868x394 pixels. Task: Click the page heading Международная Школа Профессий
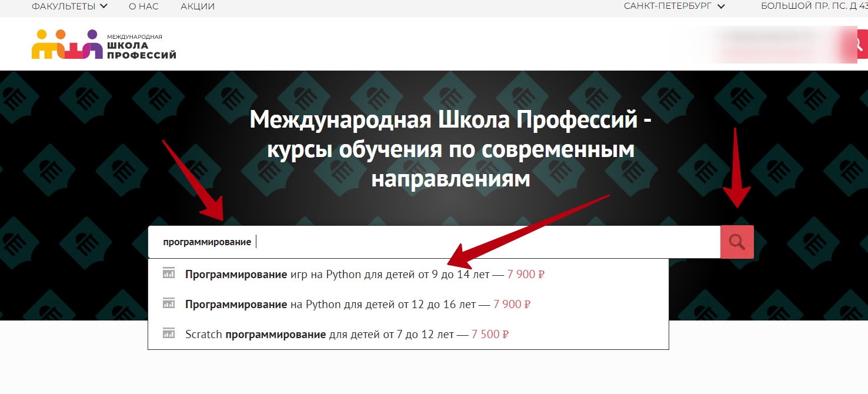(x=450, y=149)
